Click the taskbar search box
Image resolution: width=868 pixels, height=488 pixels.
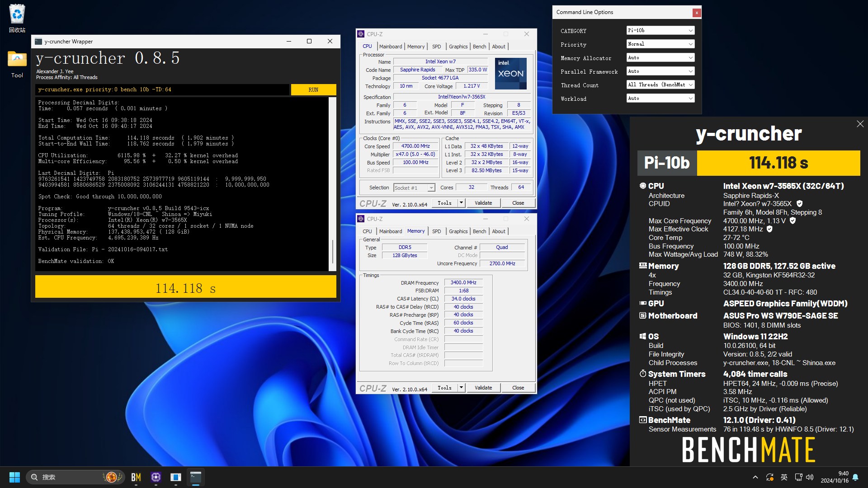click(75, 477)
